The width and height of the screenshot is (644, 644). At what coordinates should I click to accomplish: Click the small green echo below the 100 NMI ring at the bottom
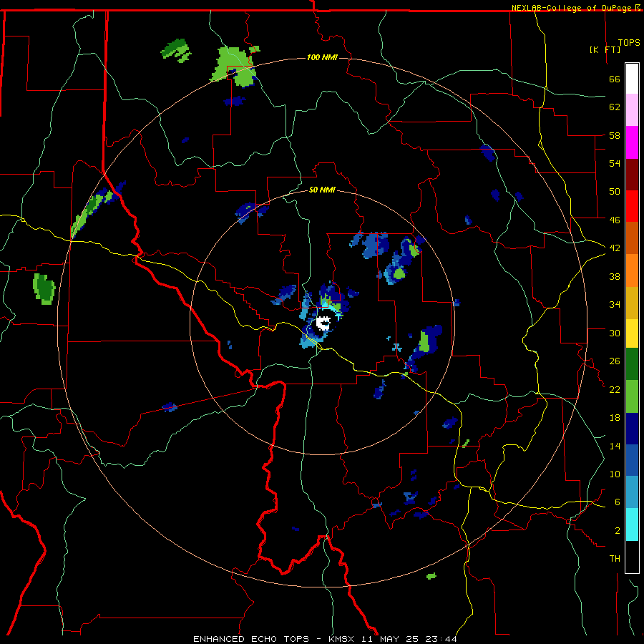pyautogui.click(x=431, y=576)
